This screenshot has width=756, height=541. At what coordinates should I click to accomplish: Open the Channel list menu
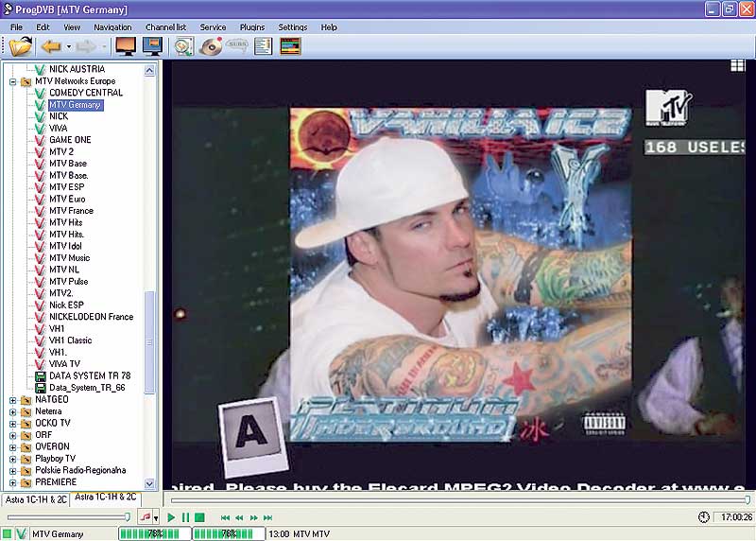pyautogui.click(x=166, y=27)
